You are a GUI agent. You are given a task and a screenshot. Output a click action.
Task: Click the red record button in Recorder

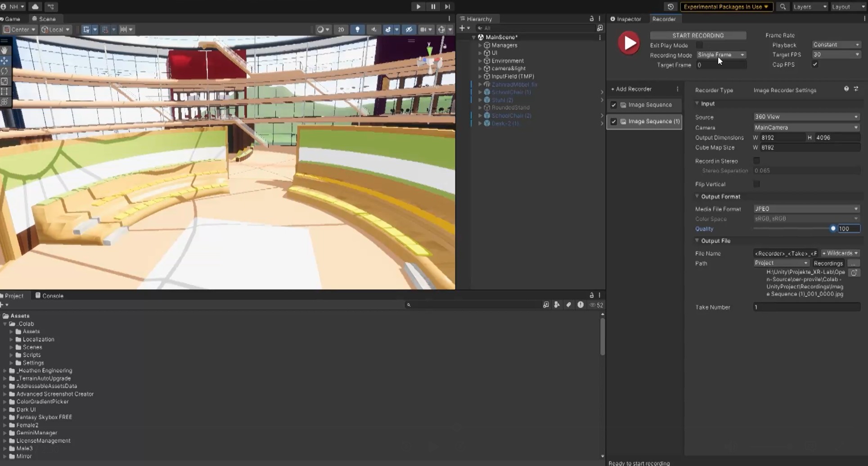629,43
